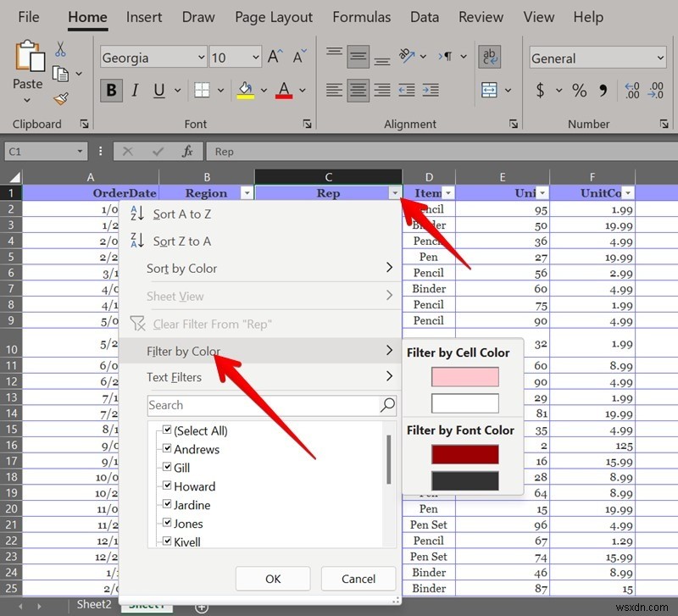Uncheck the Jones filter entry

pyautogui.click(x=167, y=524)
